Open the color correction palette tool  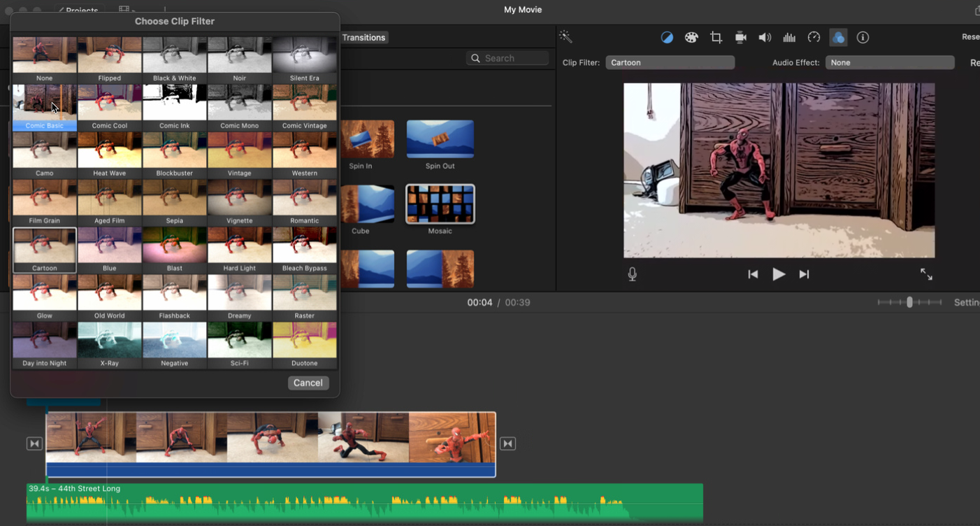pos(691,38)
